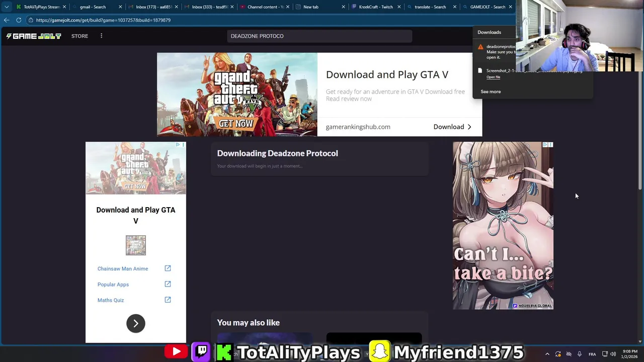Click Open file under the Screenshot download

point(493,77)
